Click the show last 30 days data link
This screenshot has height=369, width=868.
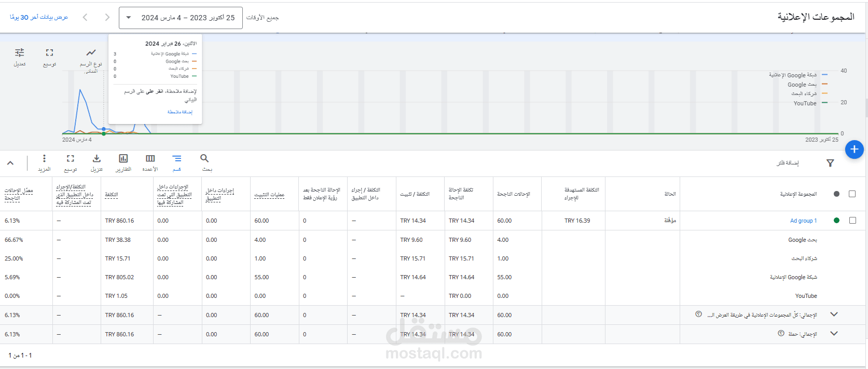pos(39,17)
